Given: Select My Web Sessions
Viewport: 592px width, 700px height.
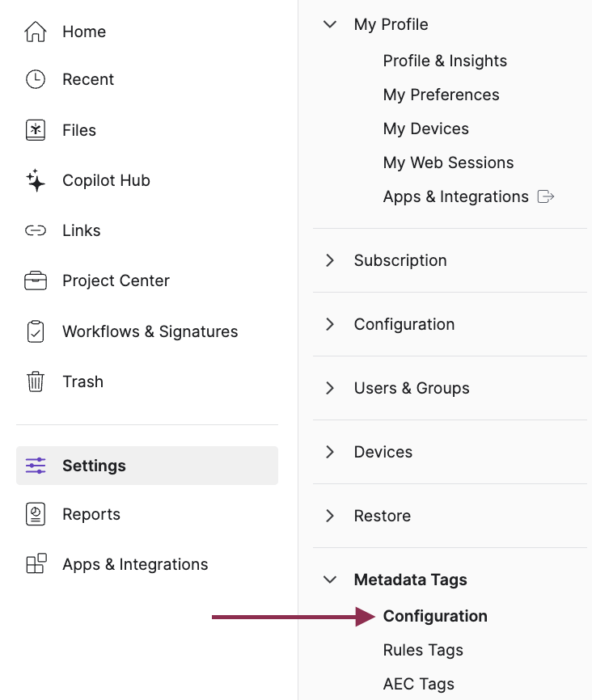Looking at the screenshot, I should (448, 162).
